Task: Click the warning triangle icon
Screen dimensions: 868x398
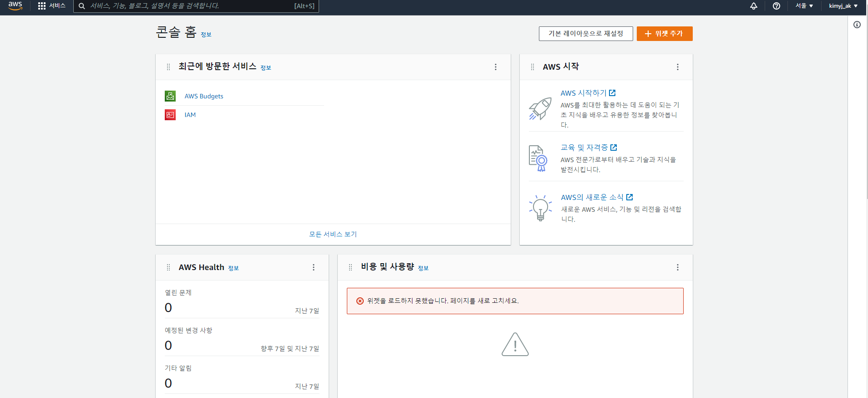Action: click(x=515, y=344)
